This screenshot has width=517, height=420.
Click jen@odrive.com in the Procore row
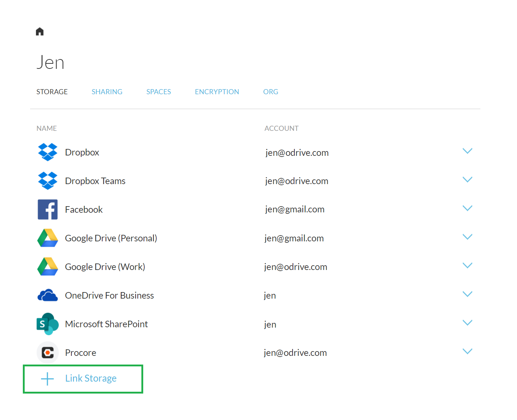(x=295, y=353)
